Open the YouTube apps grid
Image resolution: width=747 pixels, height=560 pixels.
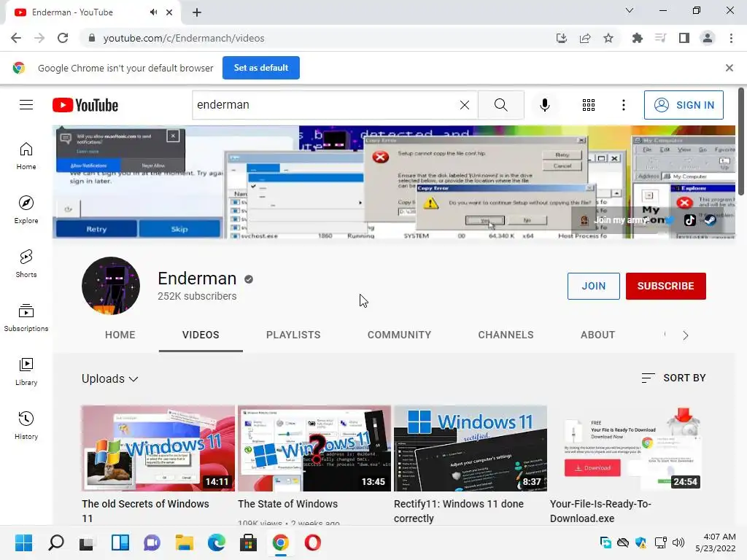click(589, 105)
